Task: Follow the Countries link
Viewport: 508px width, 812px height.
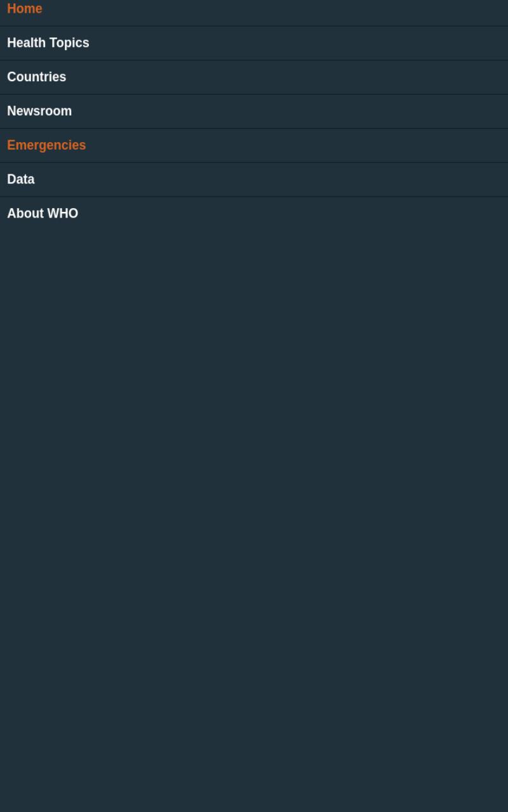Action: coord(37,77)
